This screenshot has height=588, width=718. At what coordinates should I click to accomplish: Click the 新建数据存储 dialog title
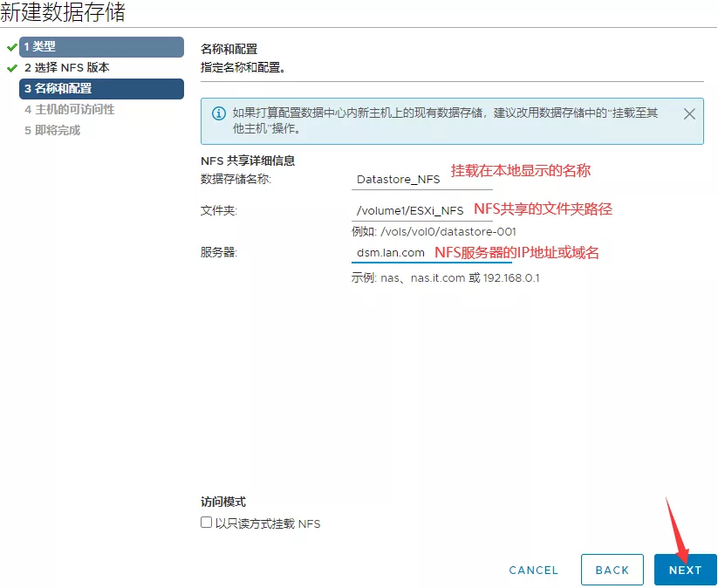63,13
